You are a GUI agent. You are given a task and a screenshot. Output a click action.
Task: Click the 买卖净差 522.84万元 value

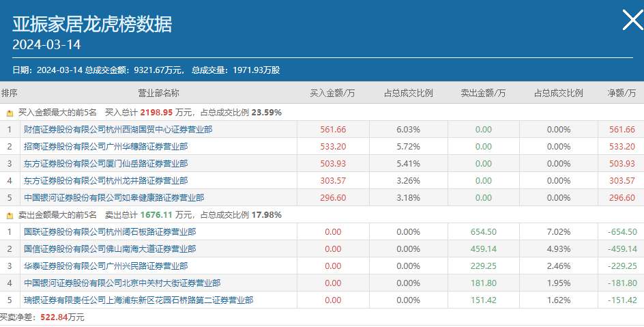click(63, 317)
